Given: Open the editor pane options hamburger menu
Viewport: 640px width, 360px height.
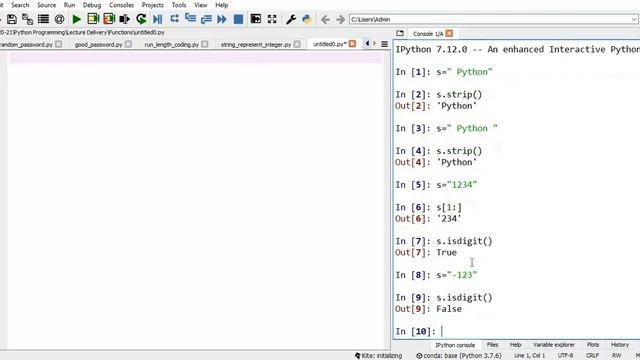Looking at the screenshot, I should tap(384, 44).
